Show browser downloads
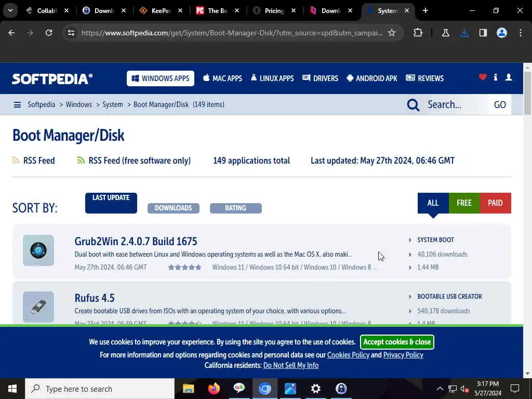Viewport: 532px width, 399px height. [464, 33]
